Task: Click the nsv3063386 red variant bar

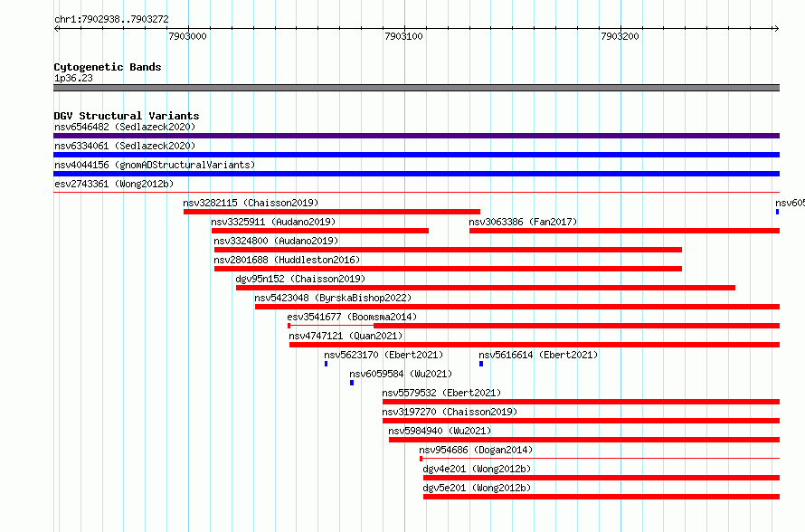Action: pos(624,231)
